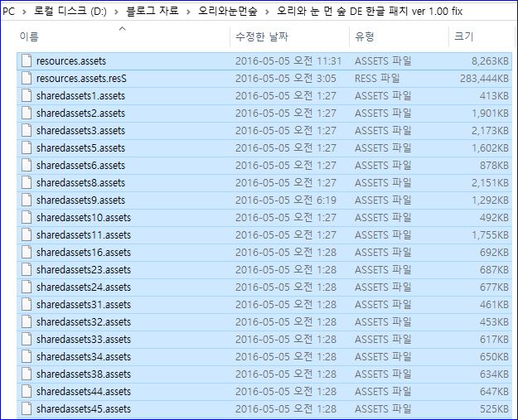518x420 pixels.
Task: Sort by 수정한 날짜 column header
Action: tap(262, 36)
